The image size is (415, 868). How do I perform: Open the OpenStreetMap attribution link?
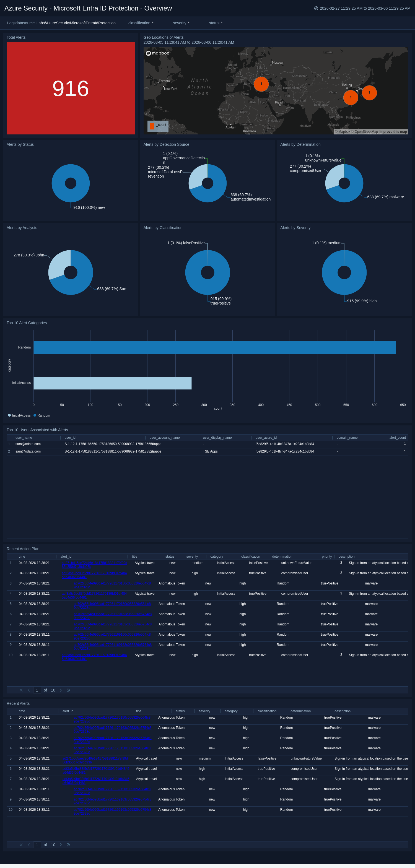pyautogui.click(x=366, y=132)
